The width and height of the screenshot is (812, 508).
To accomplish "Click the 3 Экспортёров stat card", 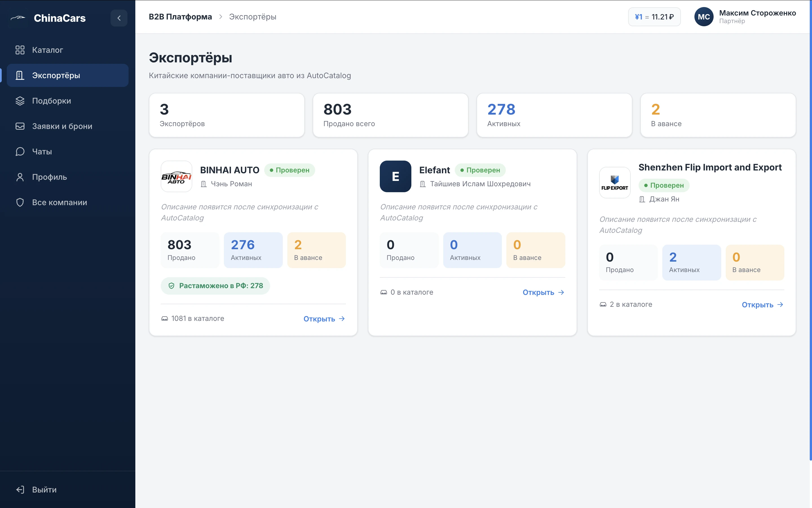I will pos(227,115).
